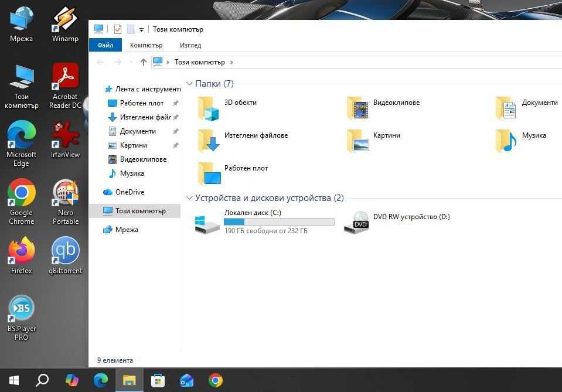Image resolution: width=562 pixels, height=392 pixels.
Task: Launch Google Chrome desktop shortcut
Action: [21, 202]
